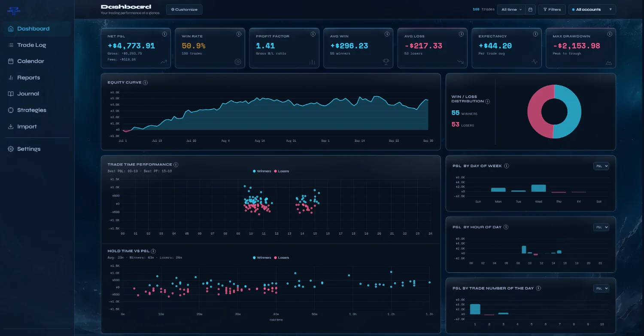The height and width of the screenshot is (336, 644).
Task: Click the Equity Curve info icon
Action: coord(145,82)
